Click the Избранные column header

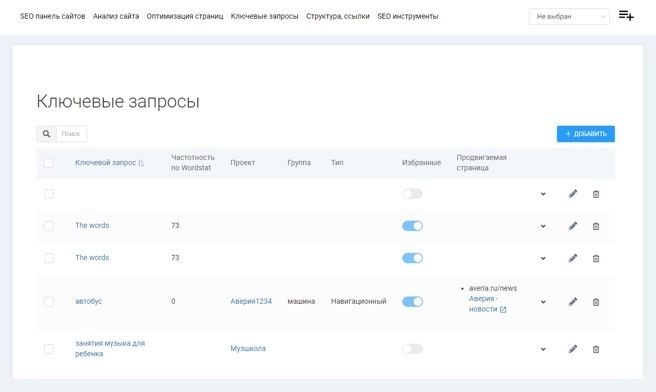(421, 163)
